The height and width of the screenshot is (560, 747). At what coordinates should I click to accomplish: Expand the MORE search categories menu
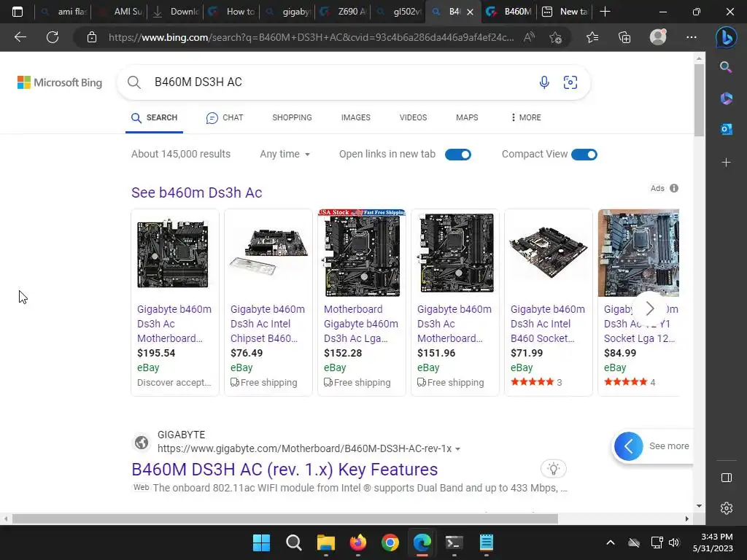[526, 117]
